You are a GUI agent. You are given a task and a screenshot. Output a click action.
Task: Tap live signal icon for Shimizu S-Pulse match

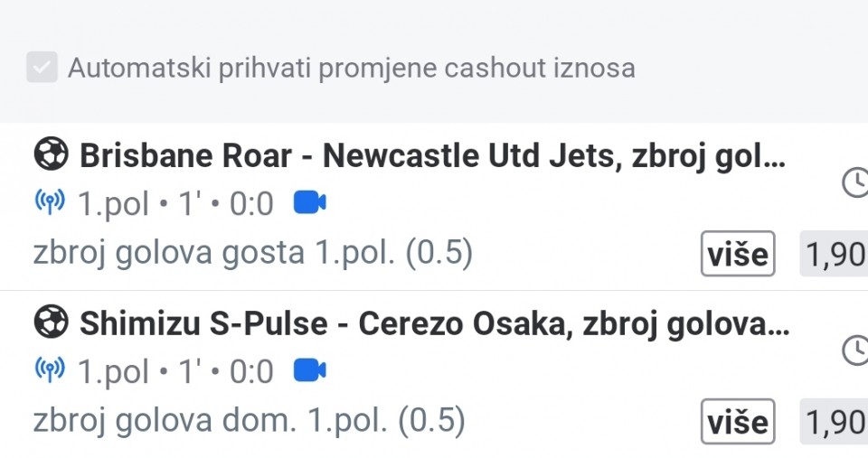pos(50,370)
